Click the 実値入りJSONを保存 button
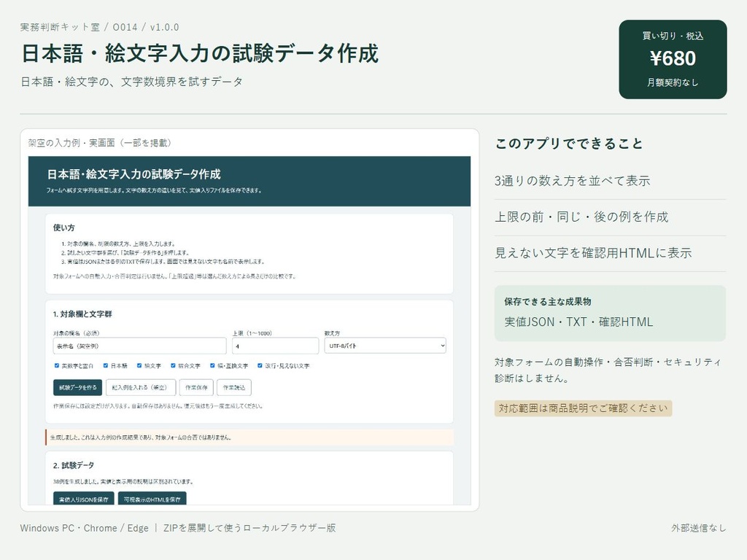The width and height of the screenshot is (747, 560). [x=83, y=499]
